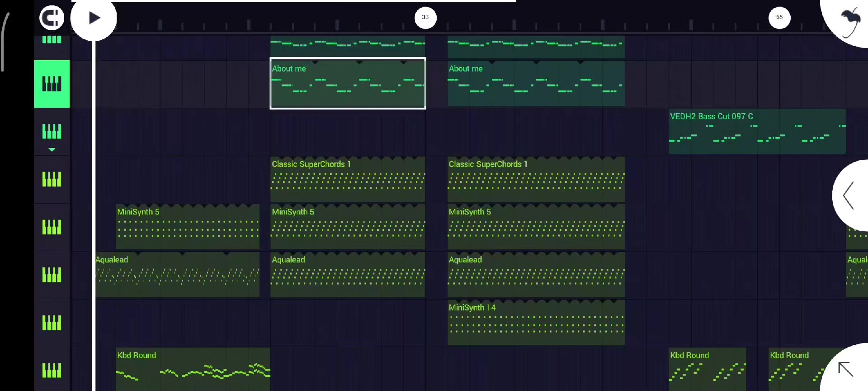This screenshot has width=868, height=391.
Task: Select the VEDH2 Bass Cut track keyboard icon
Action: click(52, 131)
